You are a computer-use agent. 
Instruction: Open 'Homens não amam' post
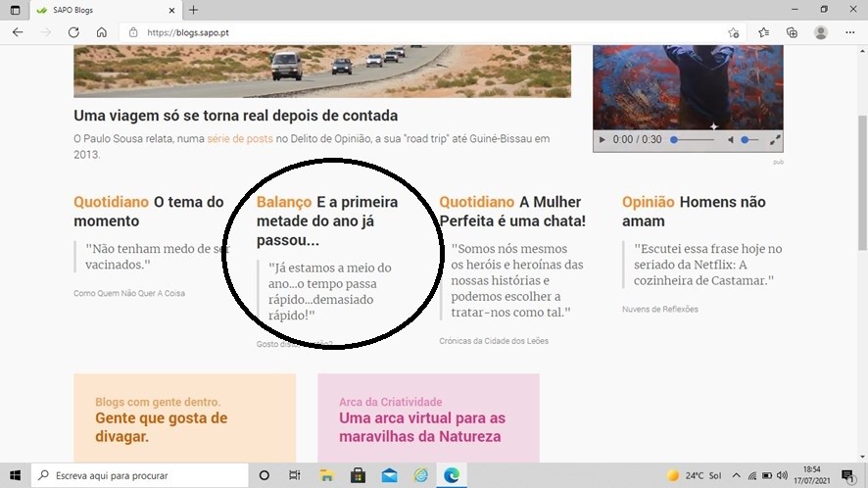tap(694, 211)
